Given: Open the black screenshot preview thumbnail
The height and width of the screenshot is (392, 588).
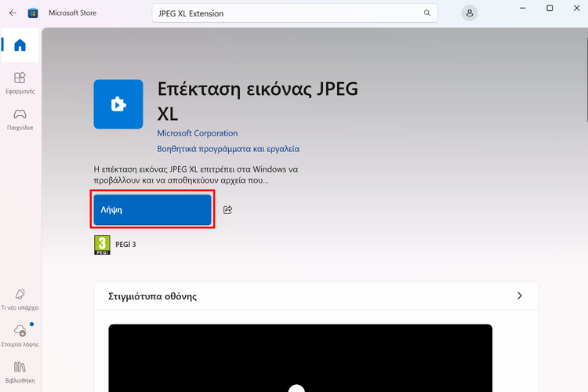Looking at the screenshot, I should [300, 358].
